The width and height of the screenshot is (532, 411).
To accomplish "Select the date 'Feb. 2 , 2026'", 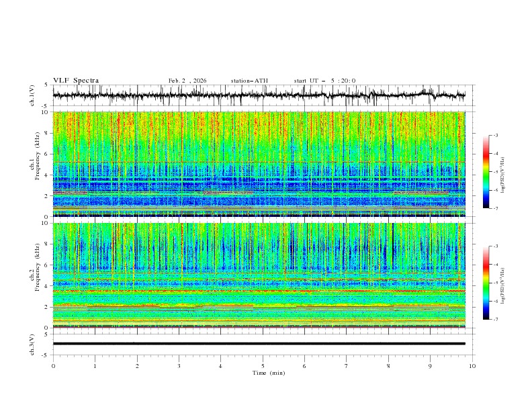I will coord(187,81).
